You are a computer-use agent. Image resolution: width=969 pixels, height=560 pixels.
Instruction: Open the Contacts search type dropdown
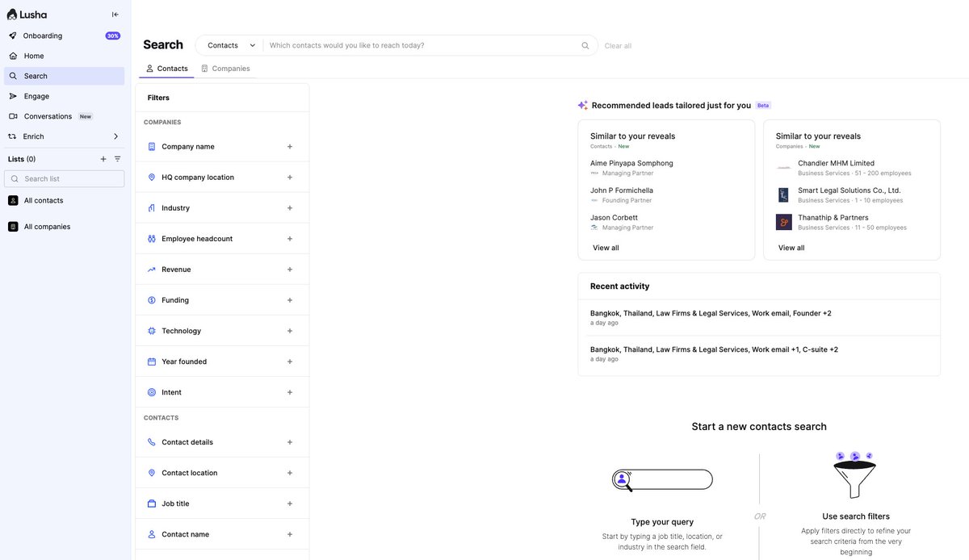pos(230,45)
